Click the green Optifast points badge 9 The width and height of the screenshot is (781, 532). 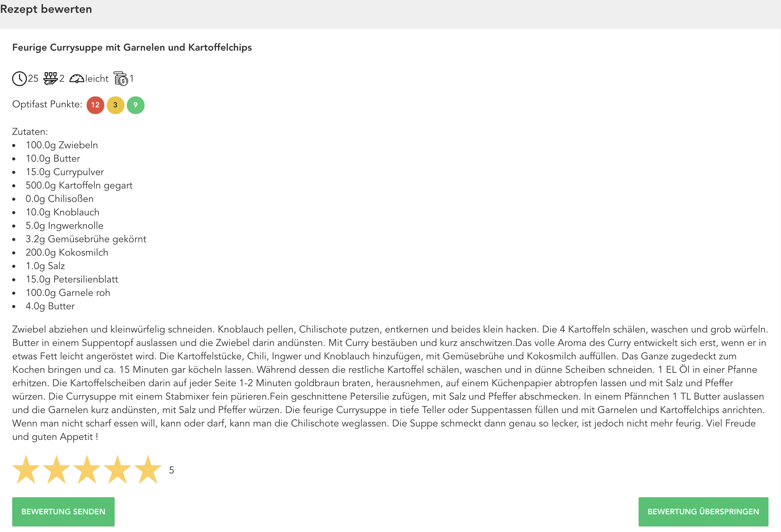click(x=135, y=105)
